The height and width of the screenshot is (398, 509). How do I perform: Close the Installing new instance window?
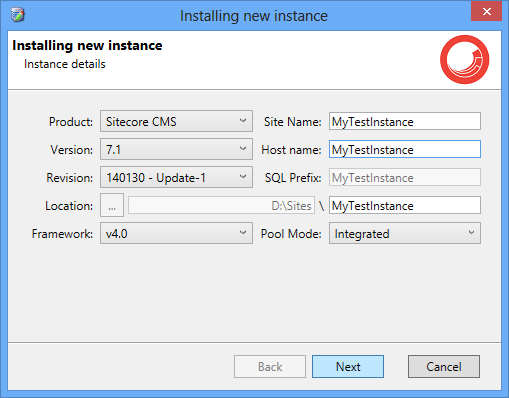(x=486, y=12)
